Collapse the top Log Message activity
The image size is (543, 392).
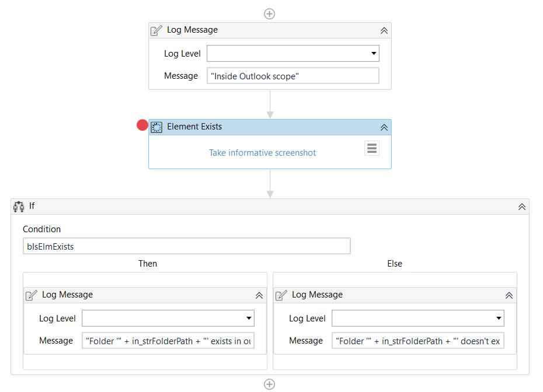[x=384, y=30]
